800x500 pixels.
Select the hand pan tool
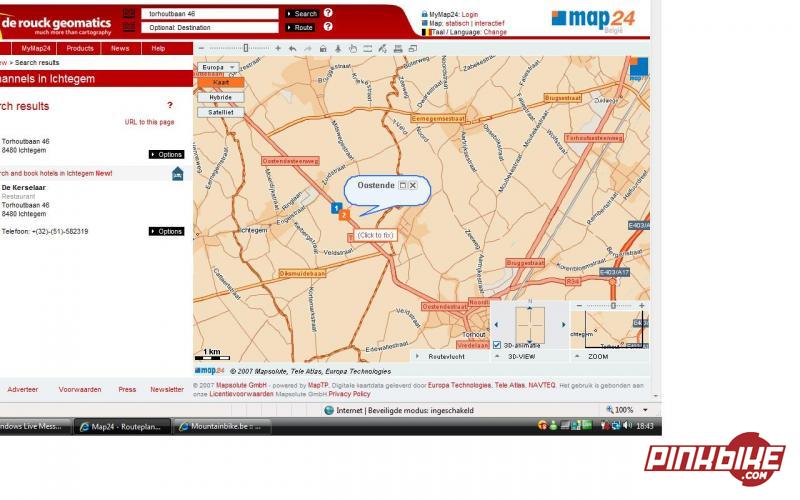coord(352,48)
